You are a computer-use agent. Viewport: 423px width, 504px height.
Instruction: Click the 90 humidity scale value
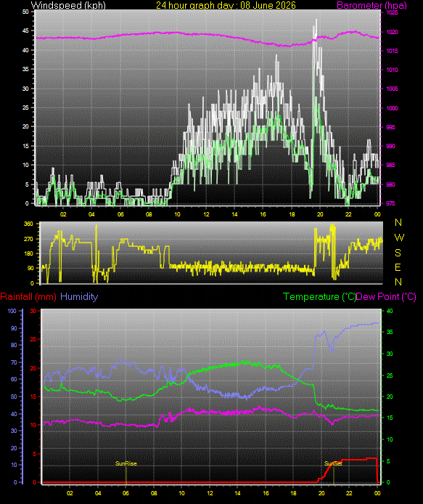click(x=14, y=328)
